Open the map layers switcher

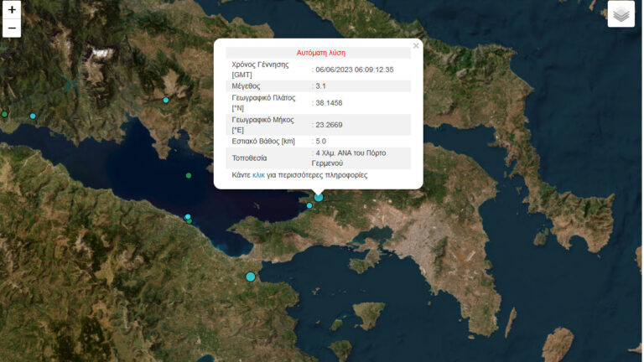click(621, 14)
